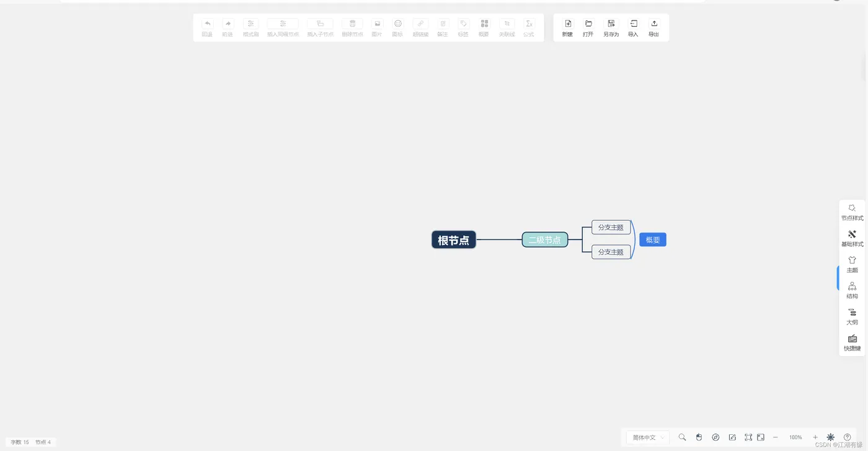Select the 二级节点 node

545,239
